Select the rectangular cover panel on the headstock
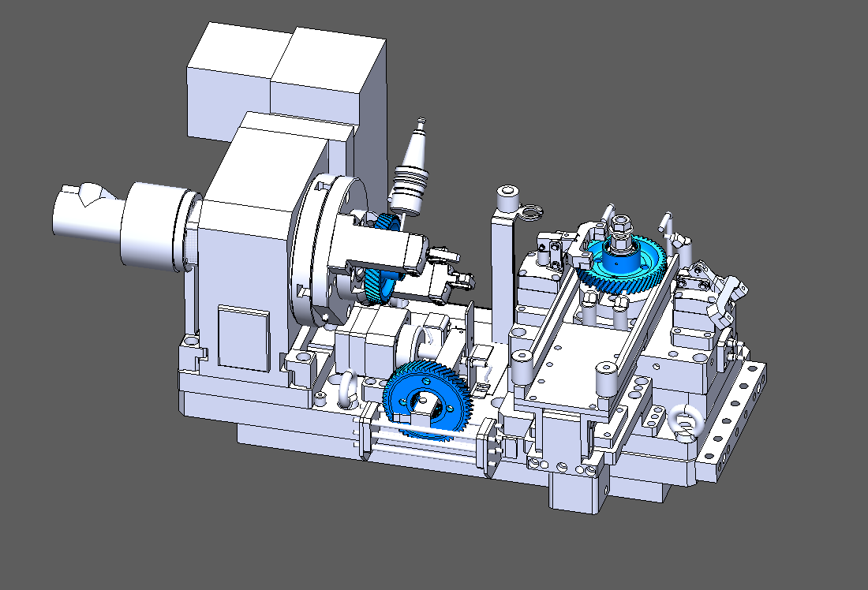The height and width of the screenshot is (590, 868). click(x=244, y=338)
